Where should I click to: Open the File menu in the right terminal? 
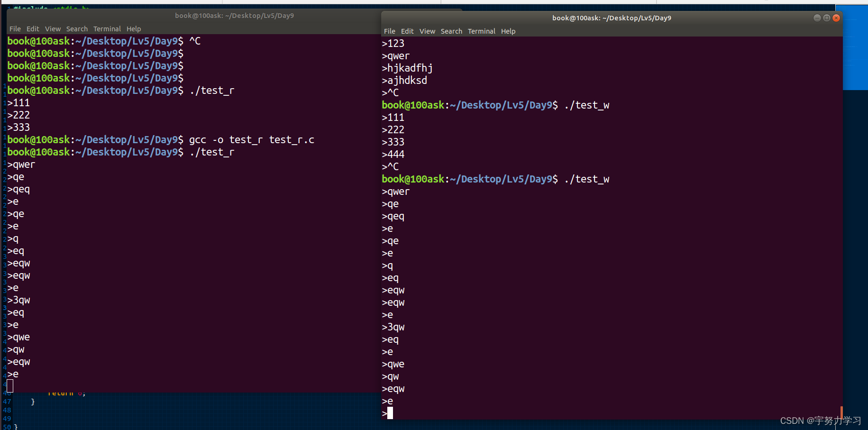[389, 31]
